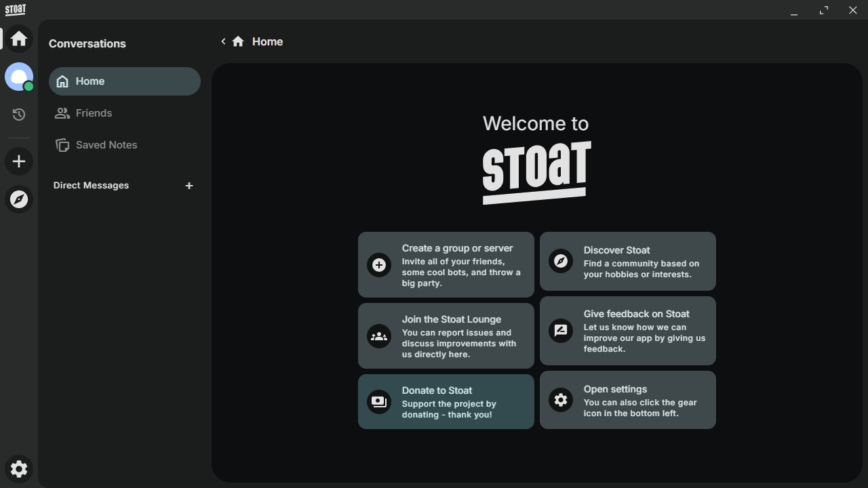Click the Direct Messages section header
The image size is (868, 488).
coord(91,186)
